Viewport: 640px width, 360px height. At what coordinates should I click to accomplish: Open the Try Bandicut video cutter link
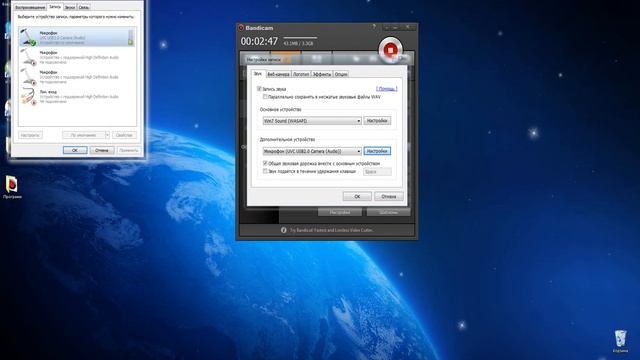tap(331, 230)
